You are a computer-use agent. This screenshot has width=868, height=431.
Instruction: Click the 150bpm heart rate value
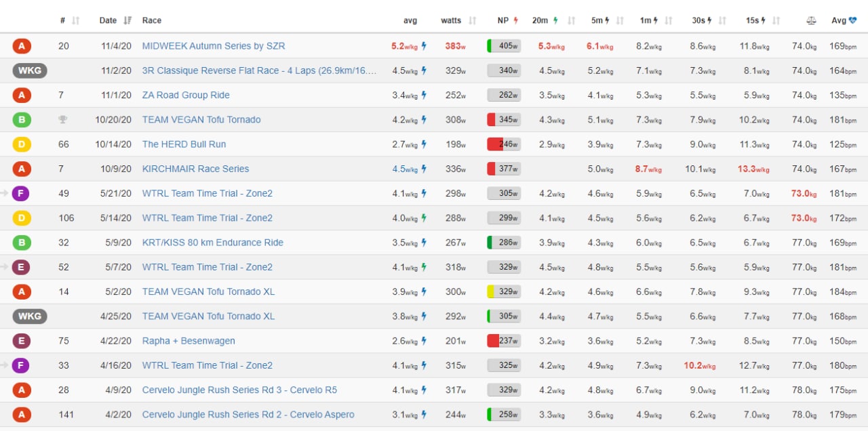coord(843,341)
